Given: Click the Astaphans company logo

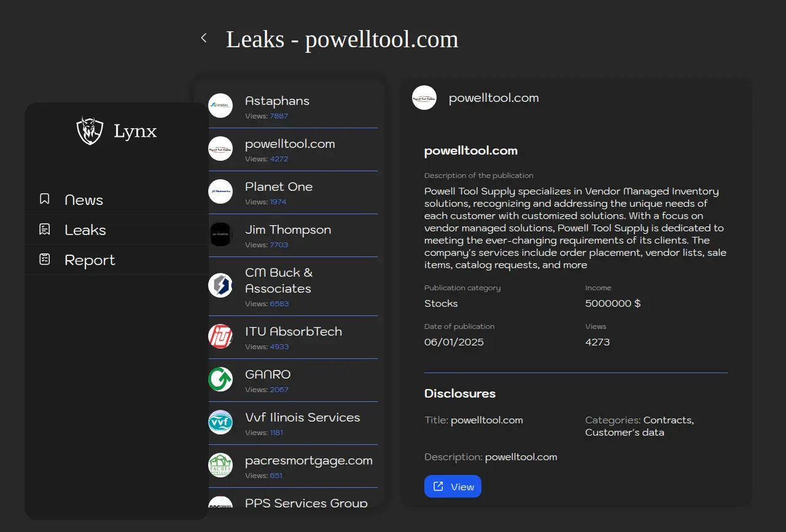Looking at the screenshot, I should click(220, 106).
